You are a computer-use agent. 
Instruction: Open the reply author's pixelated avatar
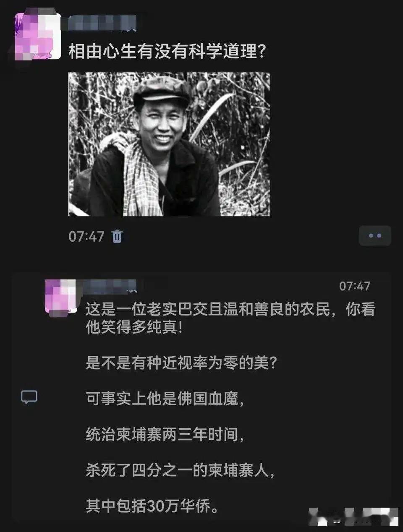click(61, 297)
